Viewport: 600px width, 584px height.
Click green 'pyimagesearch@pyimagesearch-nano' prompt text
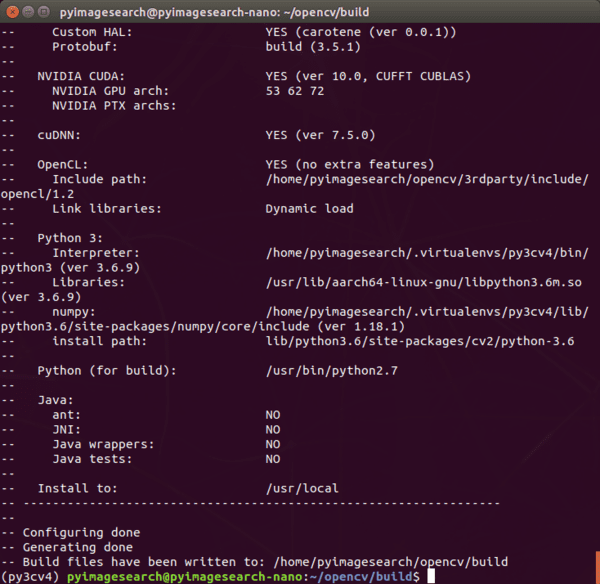pyautogui.click(x=185, y=577)
